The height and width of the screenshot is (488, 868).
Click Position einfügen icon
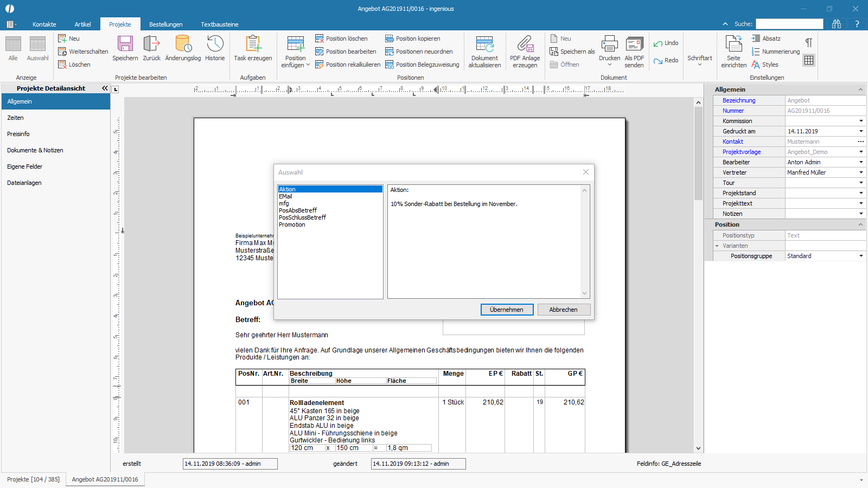click(296, 44)
